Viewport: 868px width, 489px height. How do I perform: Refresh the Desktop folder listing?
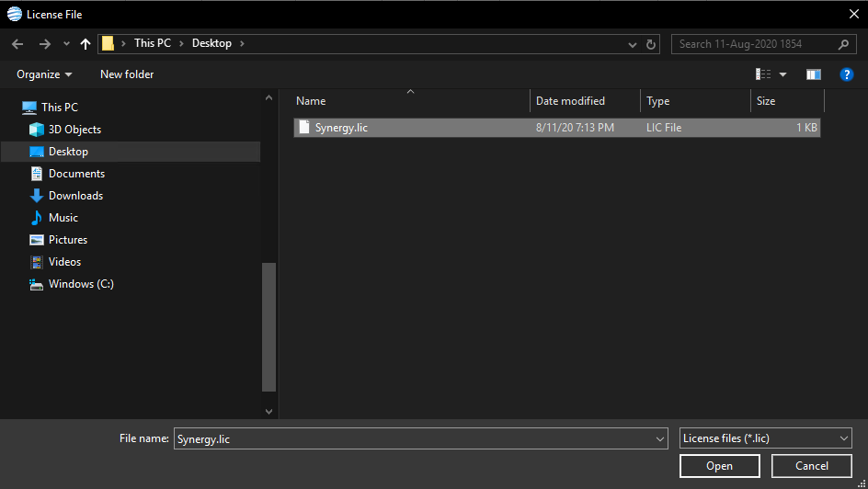pyautogui.click(x=652, y=44)
